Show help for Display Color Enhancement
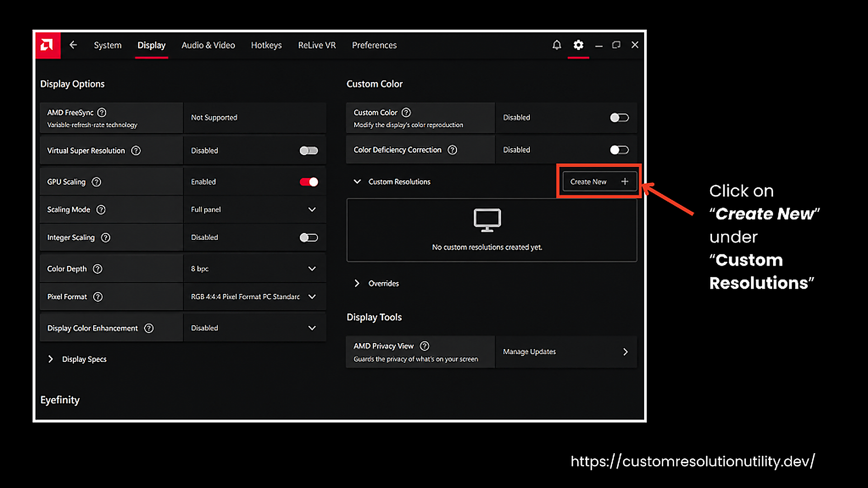The height and width of the screenshot is (488, 868). (149, 328)
